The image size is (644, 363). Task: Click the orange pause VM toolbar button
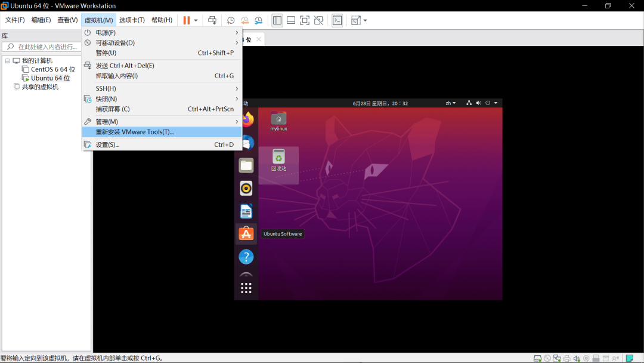click(x=187, y=20)
